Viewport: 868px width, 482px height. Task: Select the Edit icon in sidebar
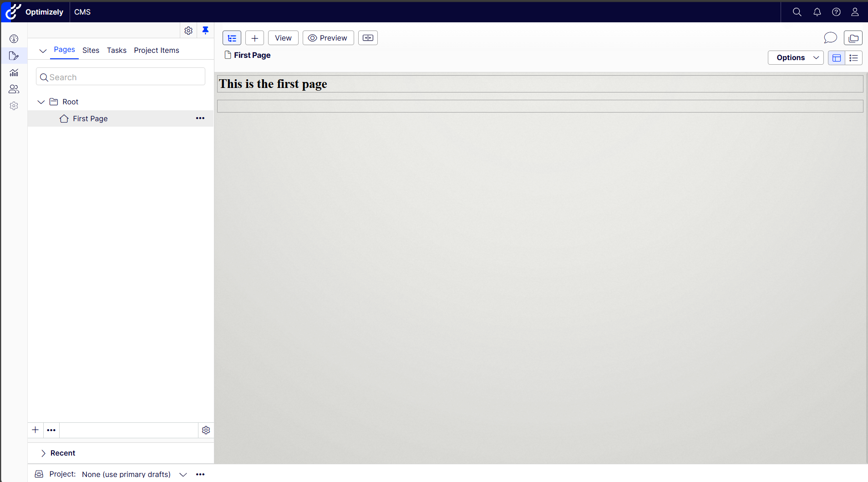(14, 56)
